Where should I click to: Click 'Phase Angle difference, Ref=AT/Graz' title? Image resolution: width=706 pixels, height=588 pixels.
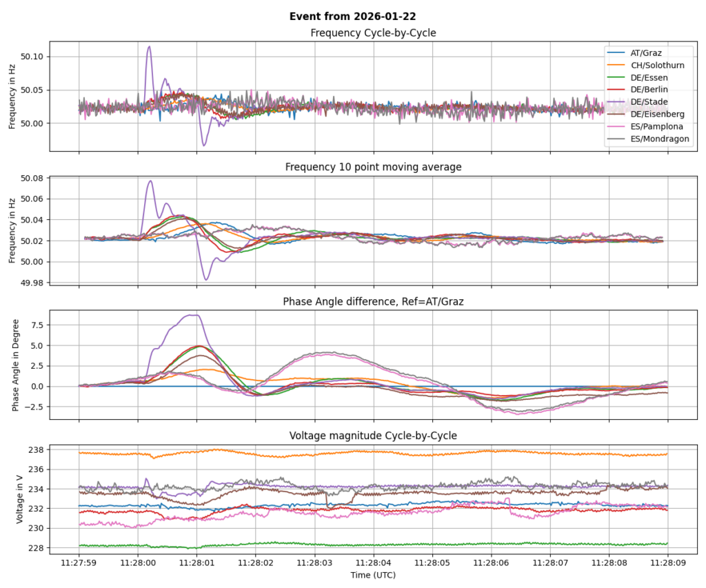click(x=373, y=301)
